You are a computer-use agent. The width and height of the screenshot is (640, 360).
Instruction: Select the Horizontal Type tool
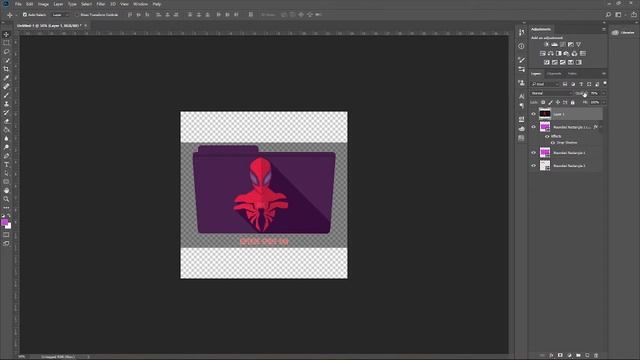6,164
